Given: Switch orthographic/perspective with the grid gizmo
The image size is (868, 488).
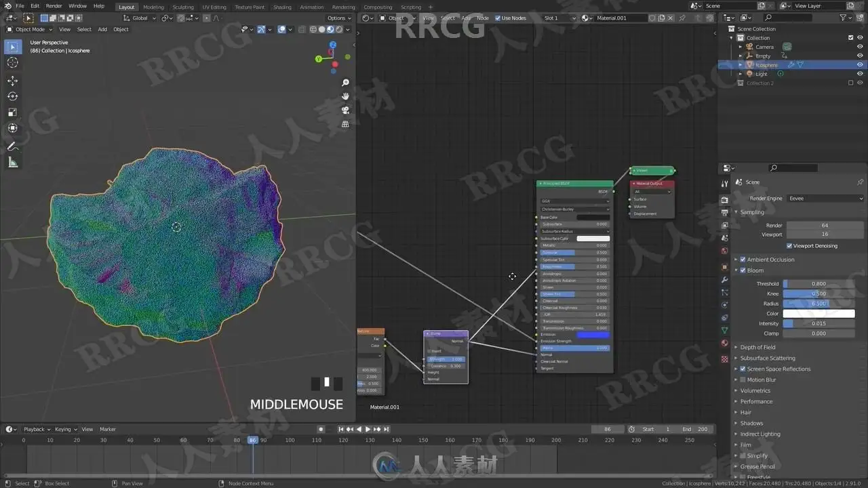Looking at the screenshot, I should pos(345,124).
